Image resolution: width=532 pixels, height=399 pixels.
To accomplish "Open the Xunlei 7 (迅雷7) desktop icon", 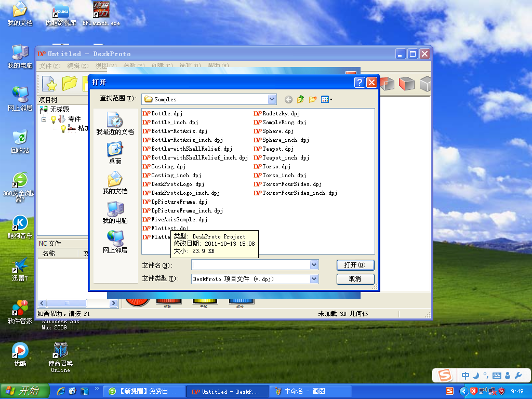I will point(20,270).
